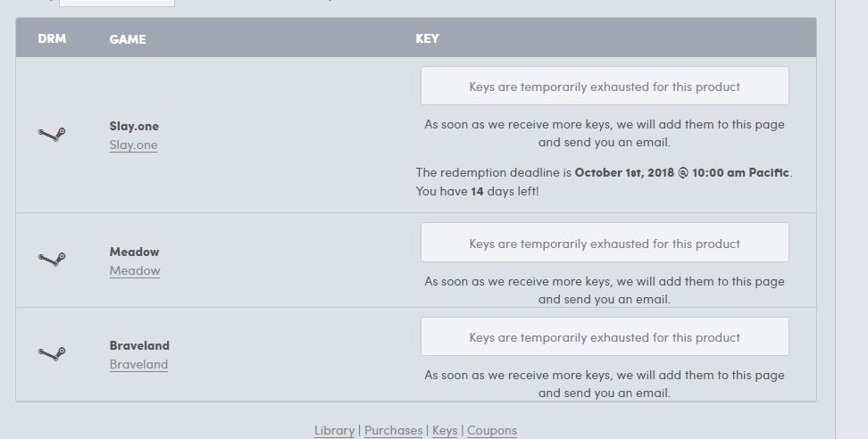The height and width of the screenshot is (439, 868).
Task: Open the underlined Braveland link
Action: [138, 365]
